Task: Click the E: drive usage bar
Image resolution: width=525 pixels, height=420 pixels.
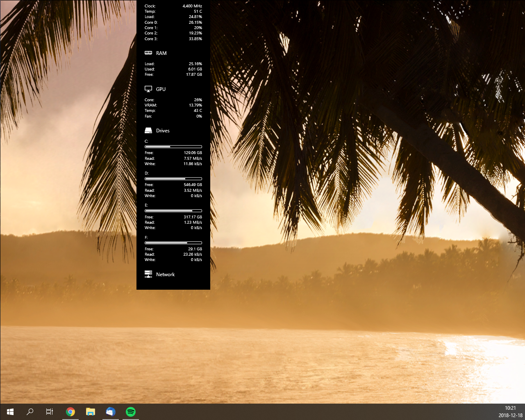Action: 173,211
